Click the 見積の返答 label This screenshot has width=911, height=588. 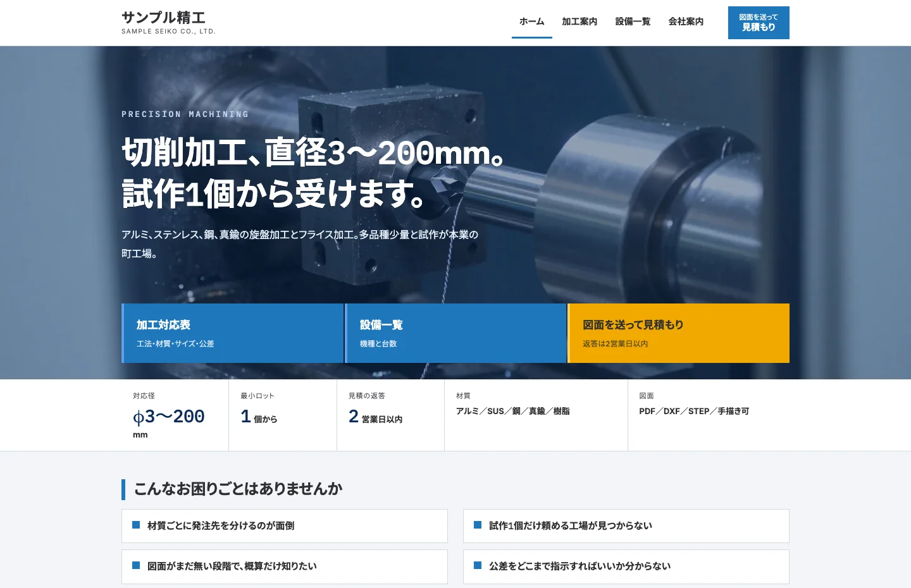coord(367,396)
